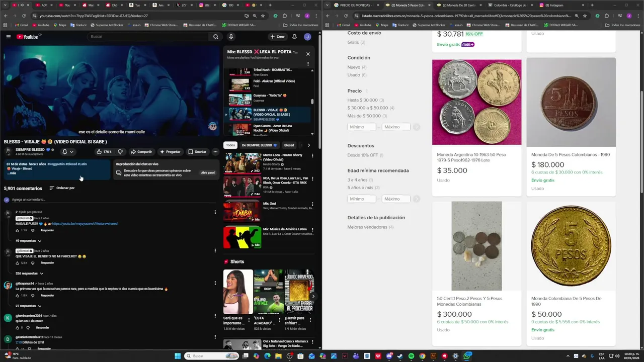The width and height of the screenshot is (644, 362).
Task: Expand the description with ...más
Action: coord(12,173)
